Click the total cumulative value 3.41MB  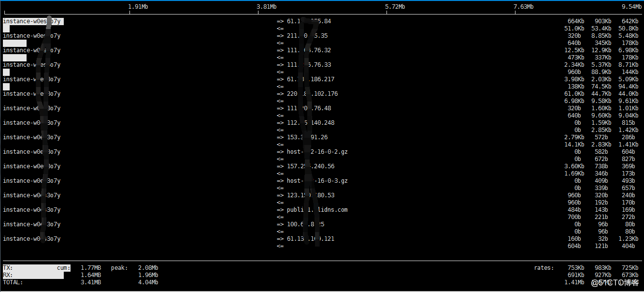click(x=91, y=282)
